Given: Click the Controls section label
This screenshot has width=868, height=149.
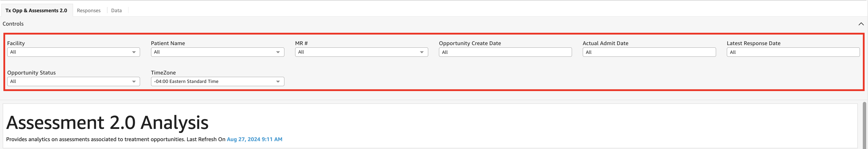Looking at the screenshot, I should click(13, 24).
